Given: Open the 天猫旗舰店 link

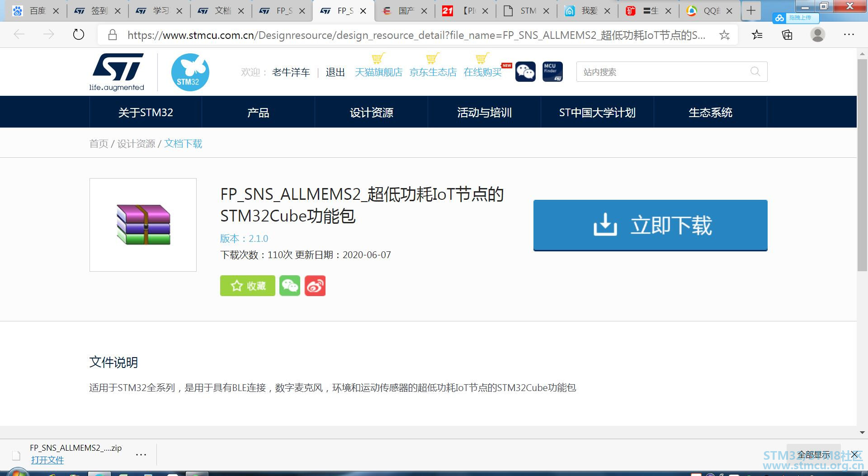Looking at the screenshot, I should (378, 72).
